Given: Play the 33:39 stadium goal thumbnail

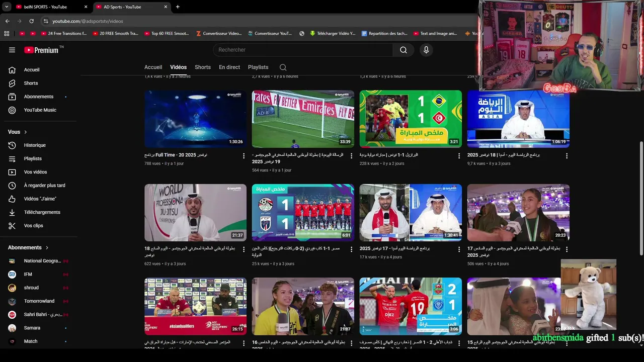Looking at the screenshot, I should 303,119.
